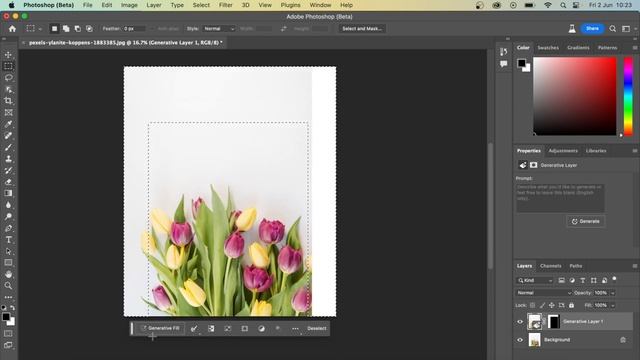The height and width of the screenshot is (360, 640).
Task: Select the Rectangular Marquee tool
Action: pos(8,66)
